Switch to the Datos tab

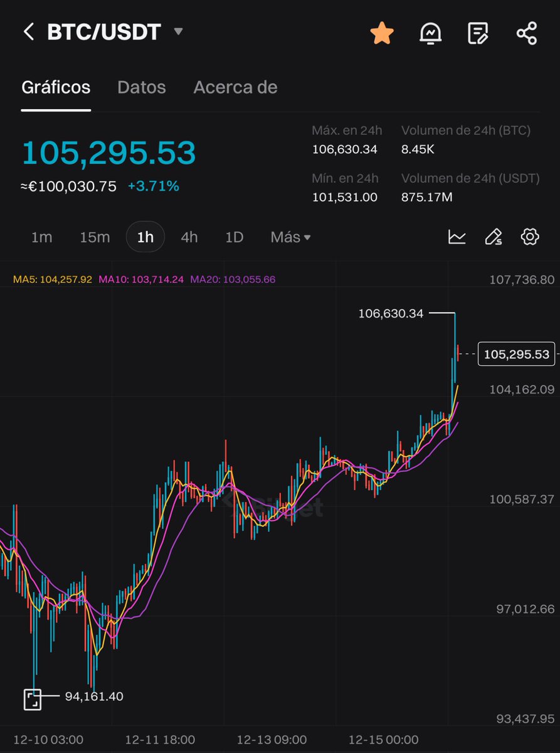click(x=142, y=87)
